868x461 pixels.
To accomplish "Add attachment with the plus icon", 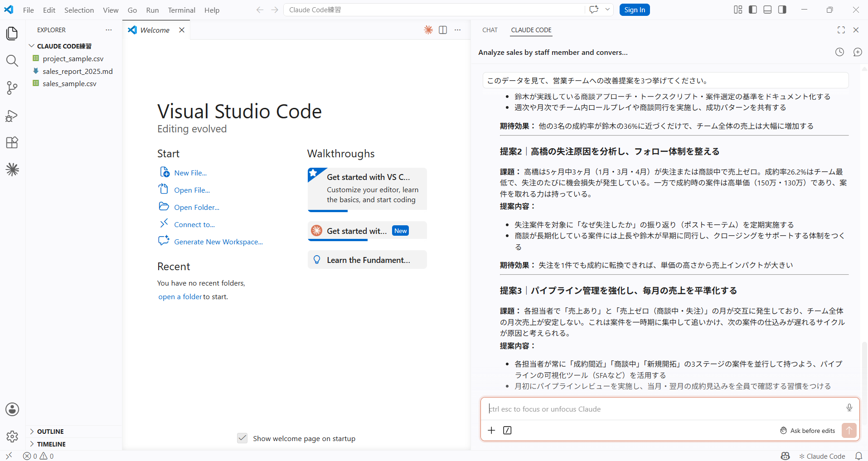I will click(x=491, y=430).
